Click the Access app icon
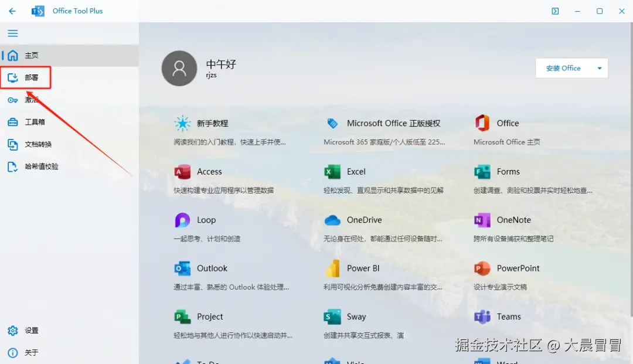The height and width of the screenshot is (364, 633). (182, 172)
